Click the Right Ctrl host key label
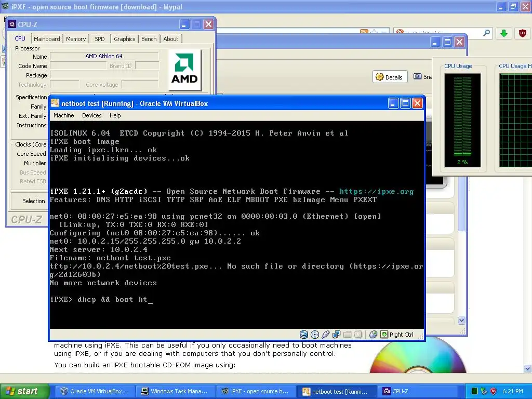532x399 pixels. [402, 335]
